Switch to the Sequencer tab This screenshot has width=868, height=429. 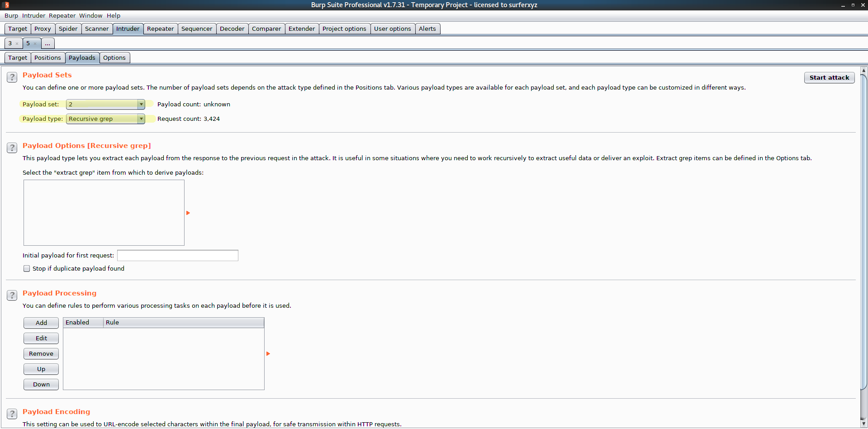197,29
